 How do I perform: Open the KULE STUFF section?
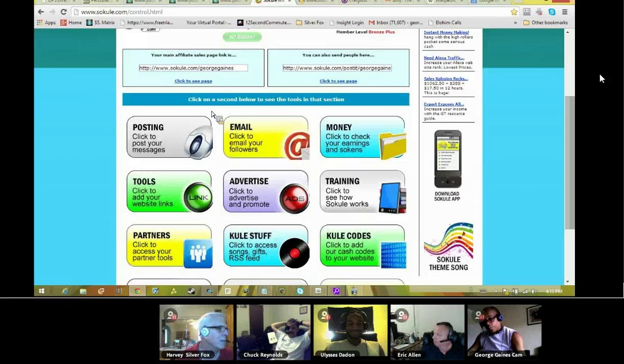click(266, 246)
